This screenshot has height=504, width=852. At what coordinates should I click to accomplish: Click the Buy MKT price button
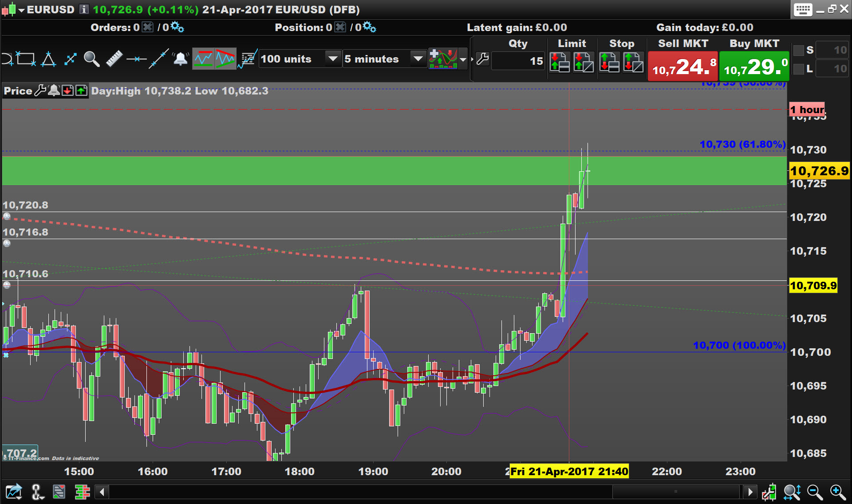(754, 67)
